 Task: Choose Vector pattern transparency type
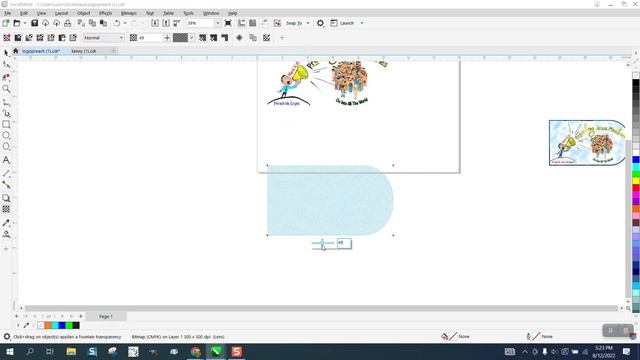coord(40,38)
